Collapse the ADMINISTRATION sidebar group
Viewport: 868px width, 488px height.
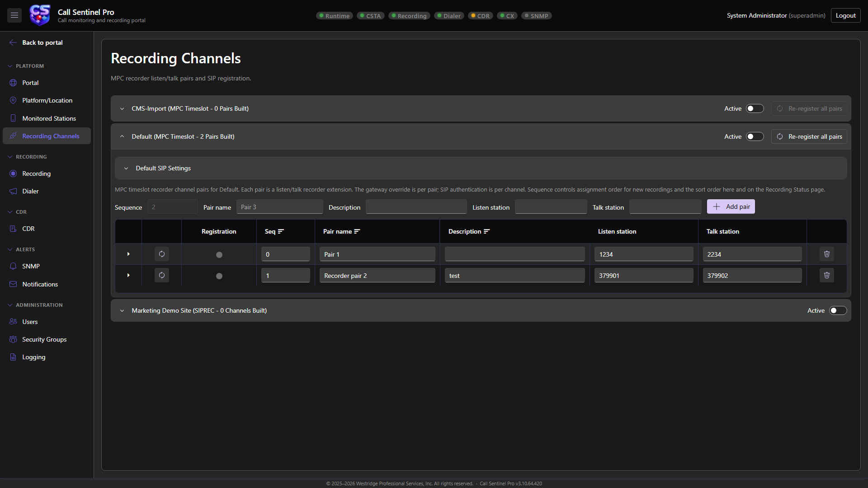click(10, 305)
